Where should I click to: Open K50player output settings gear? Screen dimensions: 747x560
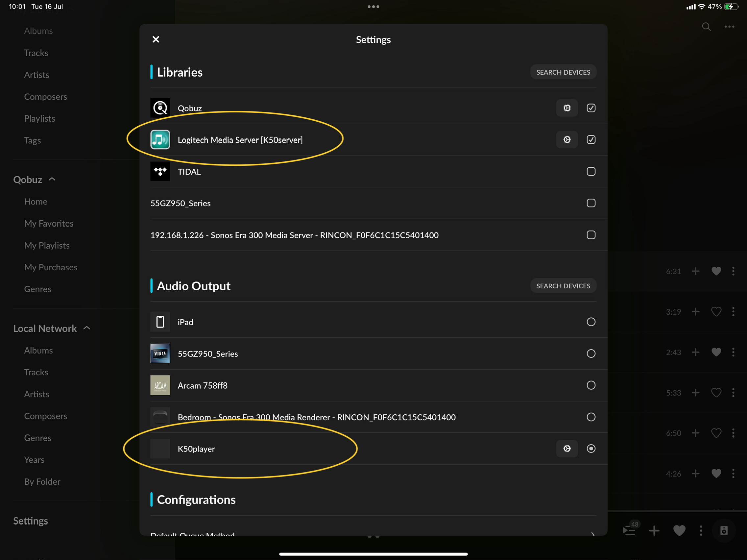click(x=567, y=449)
